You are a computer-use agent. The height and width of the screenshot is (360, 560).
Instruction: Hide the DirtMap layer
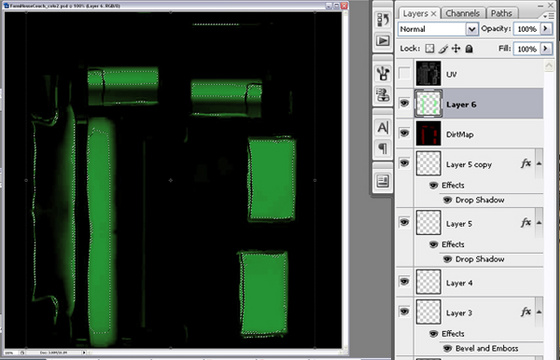coord(404,133)
